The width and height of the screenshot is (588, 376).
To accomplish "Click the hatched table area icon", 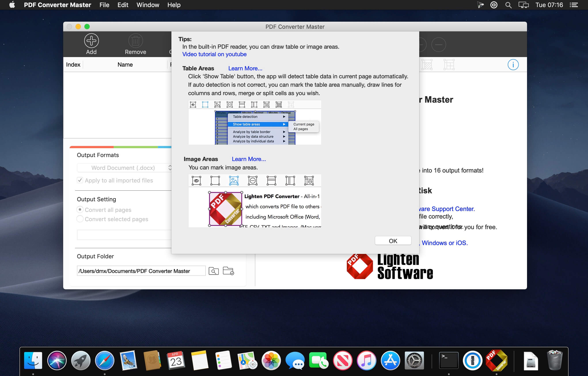I will coord(427,65).
